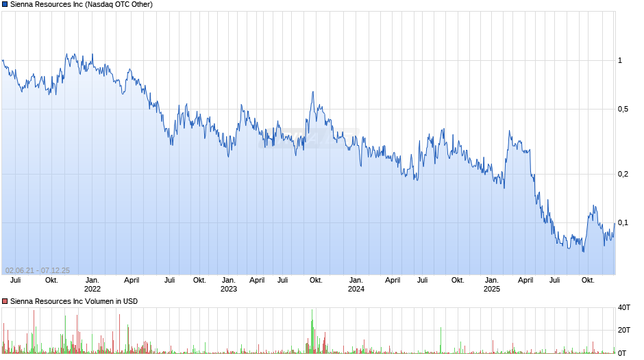The image size is (644, 360).
Task: Select the 'Sienna Resources Inc (Nasdaq OTC Other)' title
Action: click(x=82, y=5)
